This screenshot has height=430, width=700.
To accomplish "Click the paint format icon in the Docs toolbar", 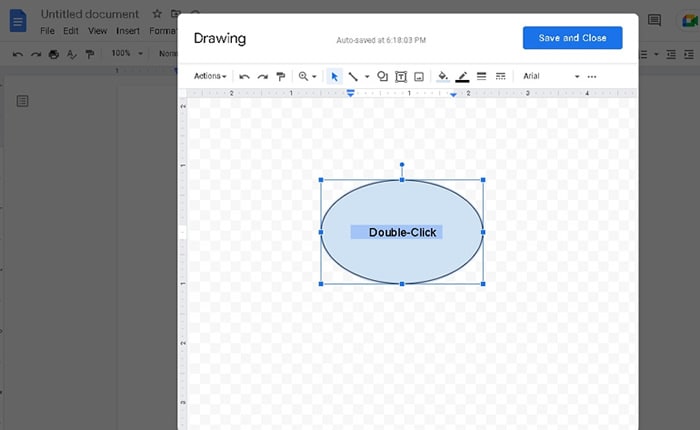I will 90,54.
